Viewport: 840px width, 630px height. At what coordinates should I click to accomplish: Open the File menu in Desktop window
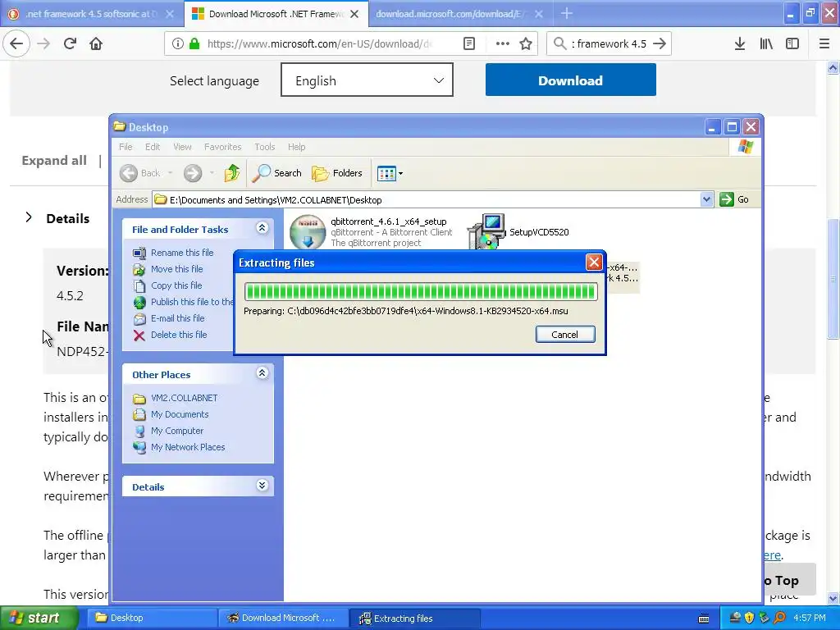point(126,147)
